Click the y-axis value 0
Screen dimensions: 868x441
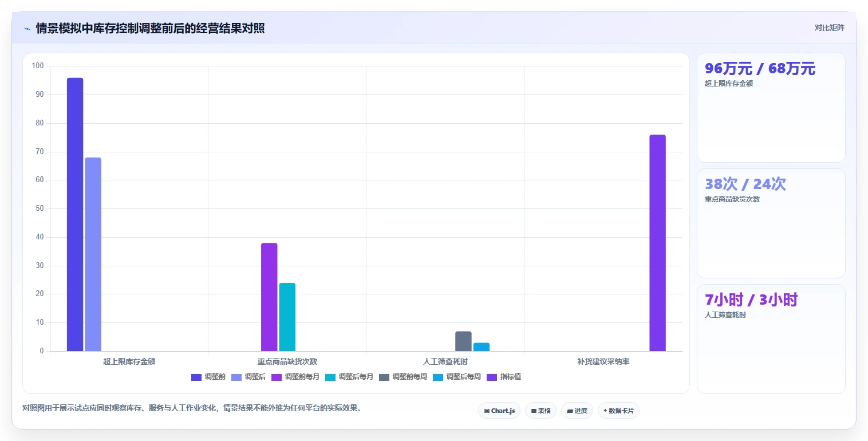42,351
